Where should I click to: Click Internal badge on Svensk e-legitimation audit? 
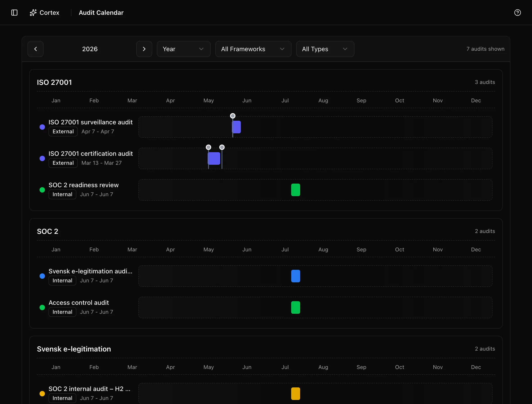point(62,280)
